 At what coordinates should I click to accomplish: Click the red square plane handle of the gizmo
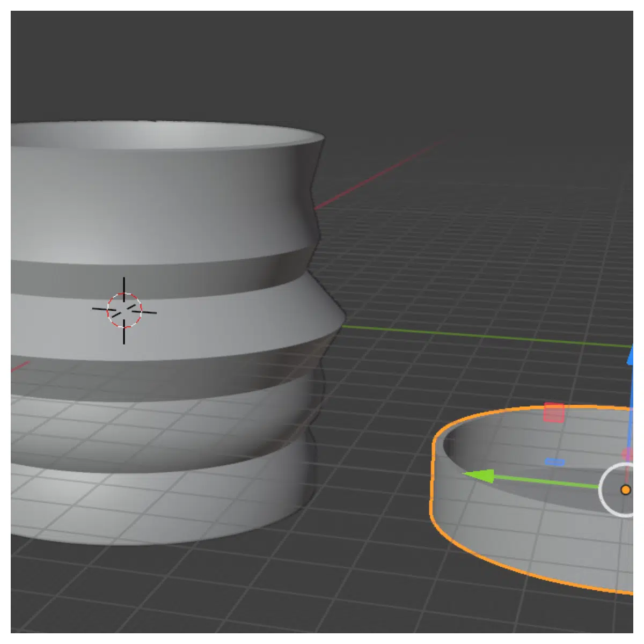point(554,413)
